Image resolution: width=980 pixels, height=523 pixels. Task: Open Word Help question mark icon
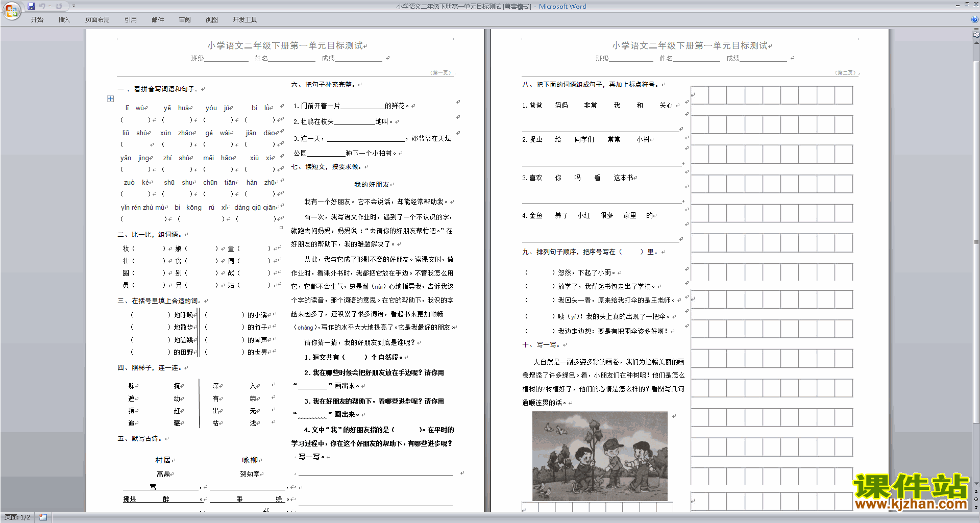pyautogui.click(x=975, y=20)
